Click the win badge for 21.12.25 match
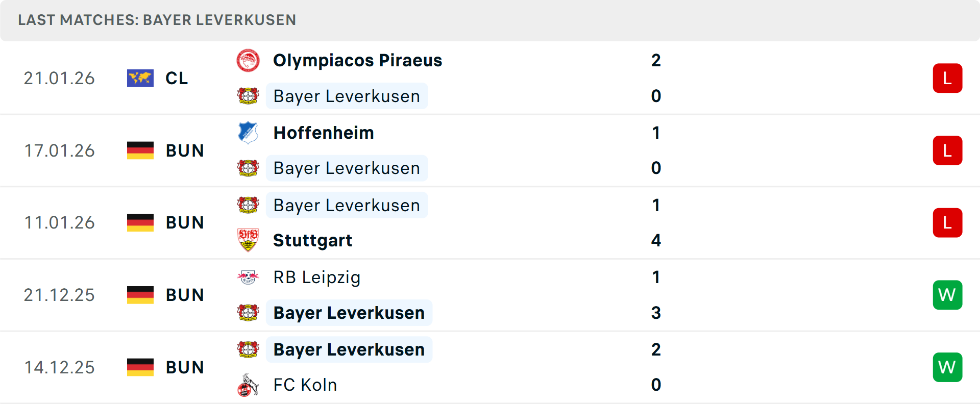The height and width of the screenshot is (404, 980). [x=947, y=295]
